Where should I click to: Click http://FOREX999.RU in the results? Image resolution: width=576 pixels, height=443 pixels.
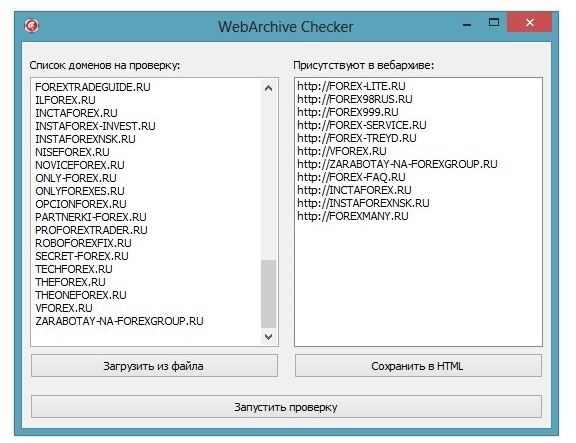point(348,112)
